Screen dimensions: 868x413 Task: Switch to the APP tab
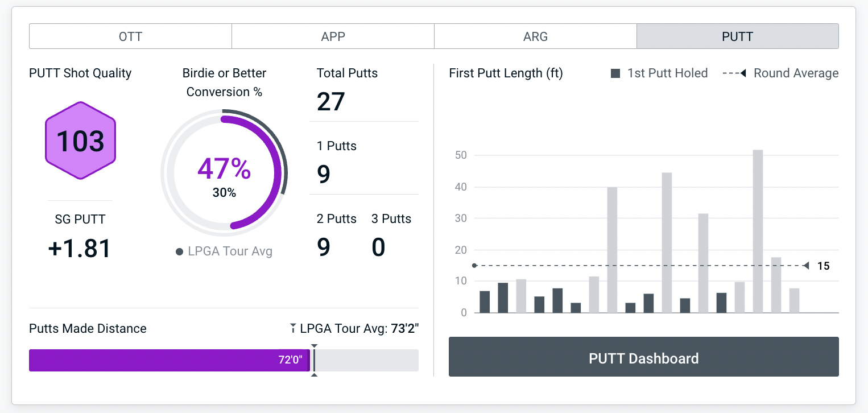click(x=333, y=36)
